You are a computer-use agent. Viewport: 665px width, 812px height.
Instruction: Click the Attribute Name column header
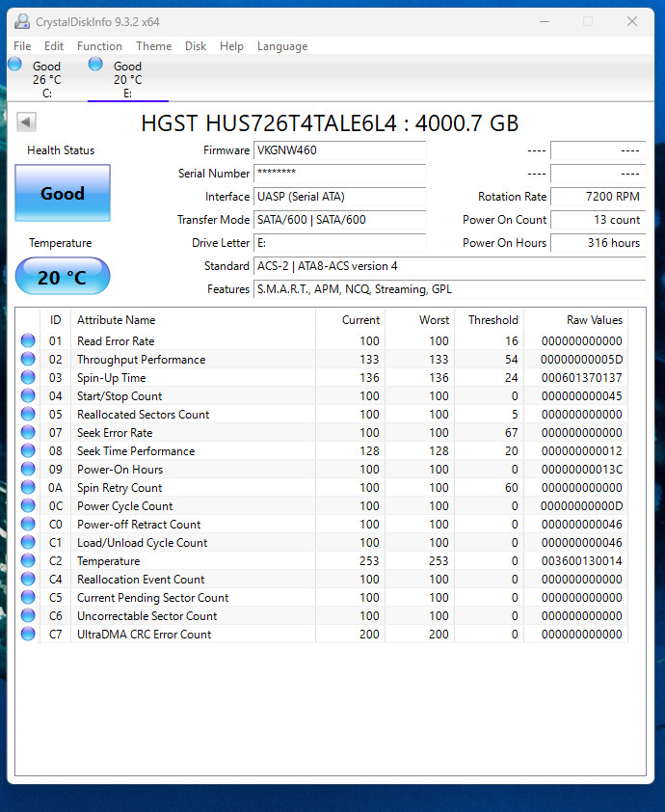(193, 320)
